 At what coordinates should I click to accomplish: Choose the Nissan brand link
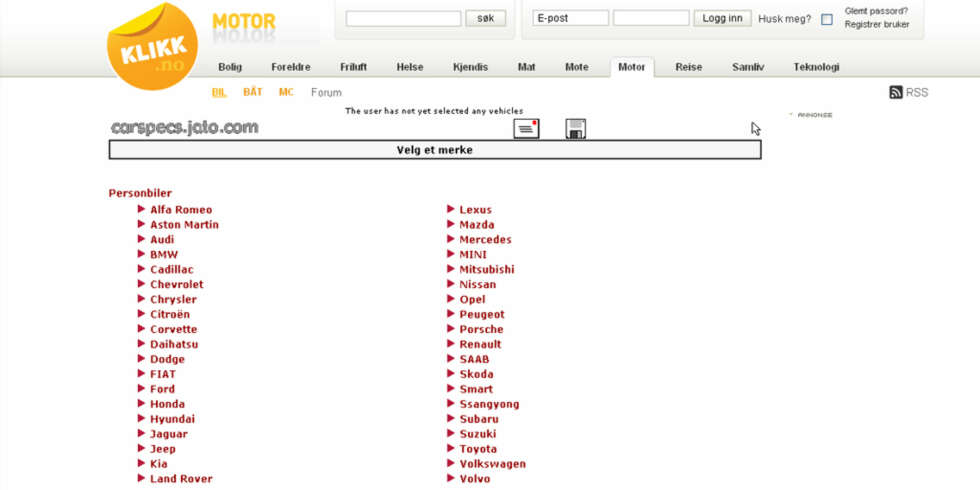478,284
